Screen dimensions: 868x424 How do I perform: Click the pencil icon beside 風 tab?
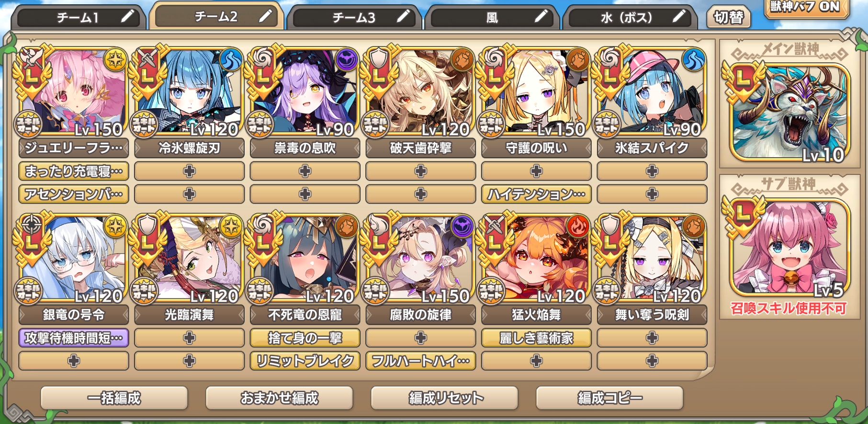point(541,17)
